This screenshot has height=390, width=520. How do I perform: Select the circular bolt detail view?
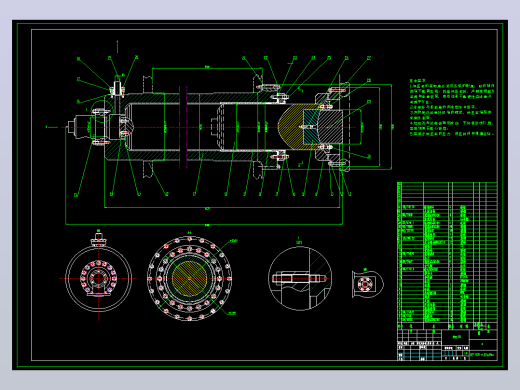pyautogui.click(x=300, y=279)
